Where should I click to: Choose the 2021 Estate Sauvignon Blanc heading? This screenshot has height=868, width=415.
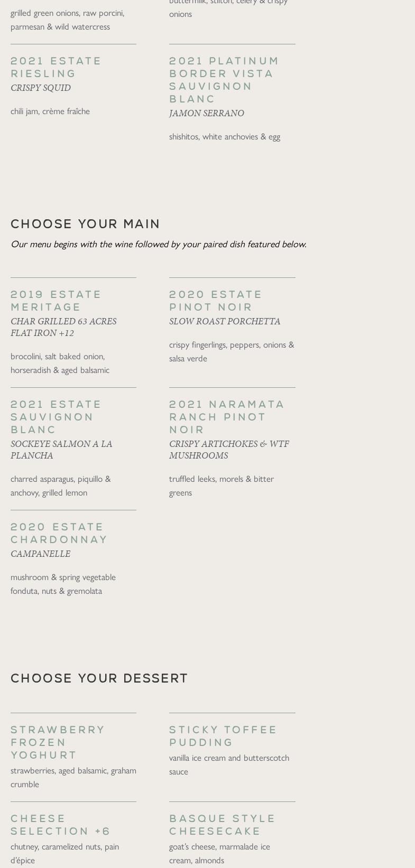click(x=56, y=417)
